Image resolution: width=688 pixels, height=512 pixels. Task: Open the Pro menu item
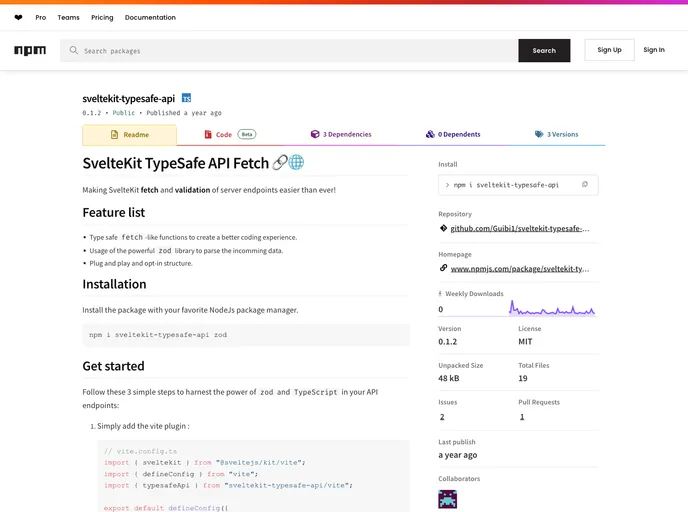click(x=41, y=18)
